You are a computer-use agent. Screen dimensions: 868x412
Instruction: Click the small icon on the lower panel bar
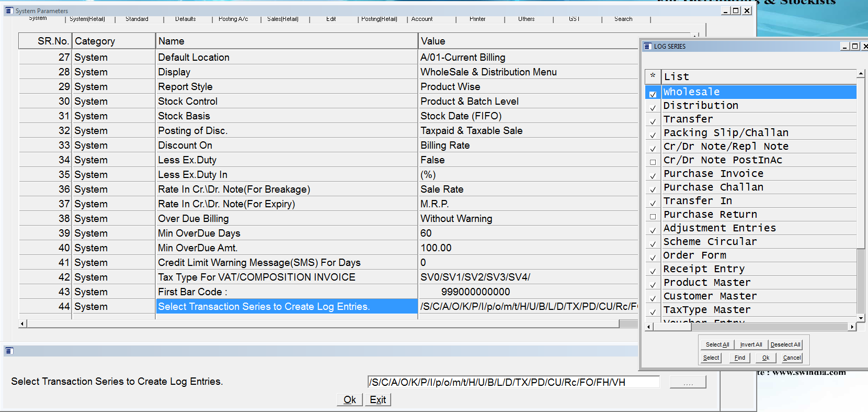tap(9, 351)
